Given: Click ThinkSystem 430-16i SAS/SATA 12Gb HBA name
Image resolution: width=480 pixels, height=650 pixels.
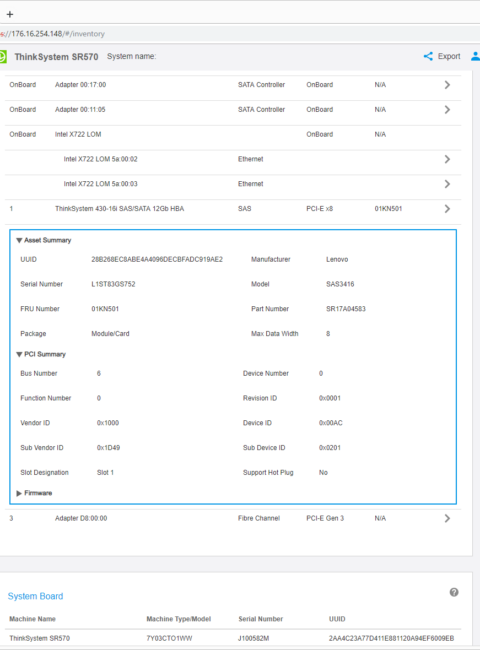Looking at the screenshot, I should tap(119, 209).
